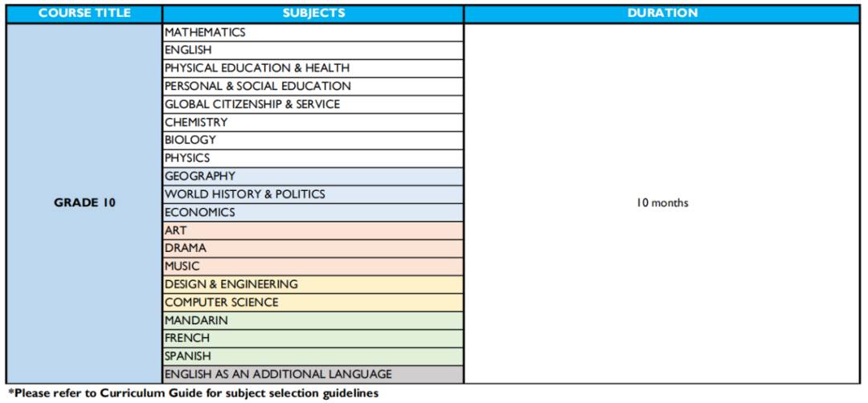Click PHYSICAL EDUCATION & HEALTH cell
Screen dimensions: 868x403
tap(313, 68)
